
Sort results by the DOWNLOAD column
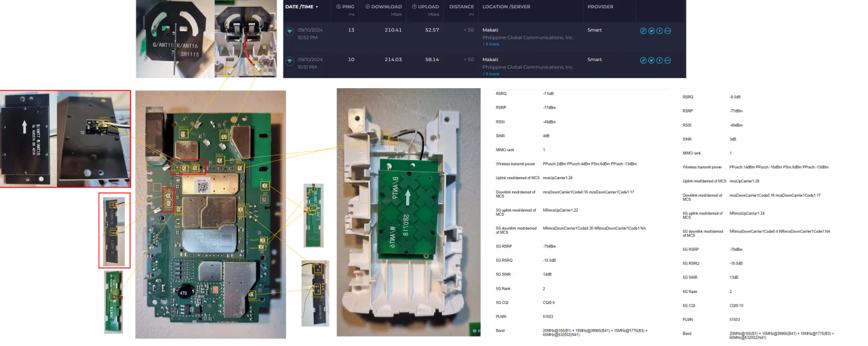coord(387,7)
